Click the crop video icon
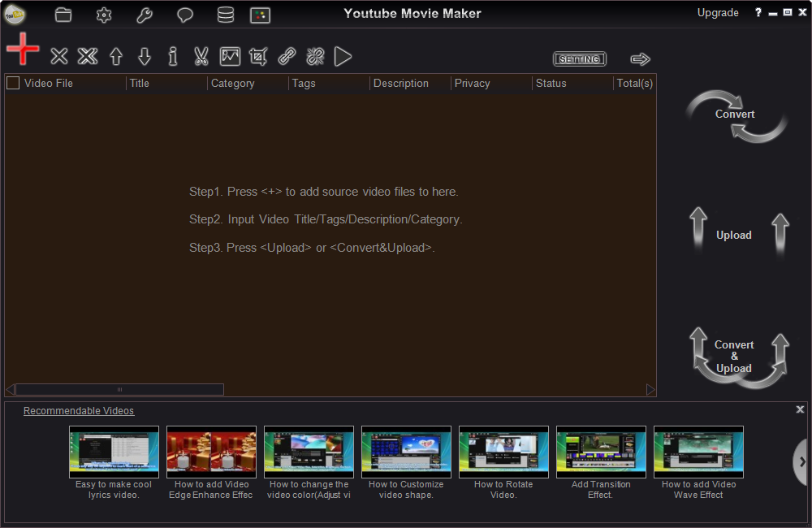 coord(258,56)
